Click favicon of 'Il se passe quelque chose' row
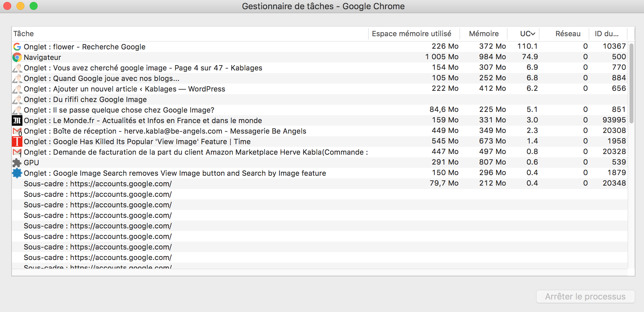Image resolution: width=644 pixels, height=312 pixels. point(17,110)
